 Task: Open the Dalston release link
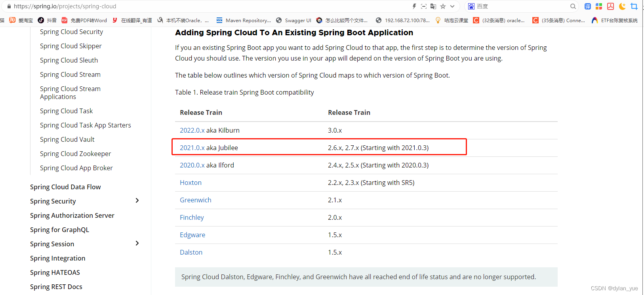tap(191, 252)
